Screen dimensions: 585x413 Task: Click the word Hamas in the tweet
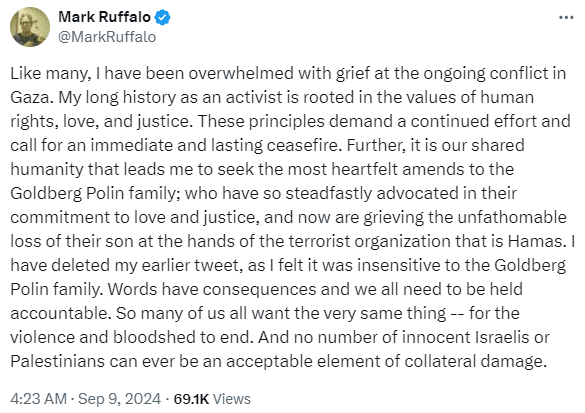click(x=534, y=241)
